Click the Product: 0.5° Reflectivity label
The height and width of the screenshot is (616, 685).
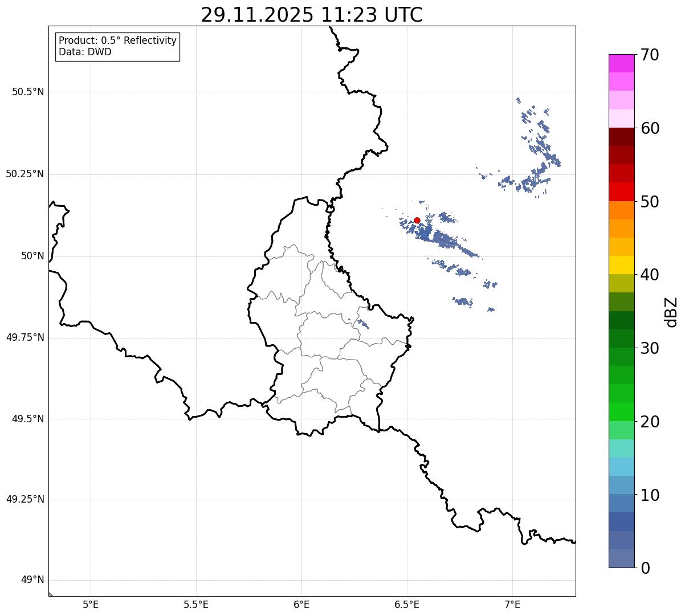[117, 41]
